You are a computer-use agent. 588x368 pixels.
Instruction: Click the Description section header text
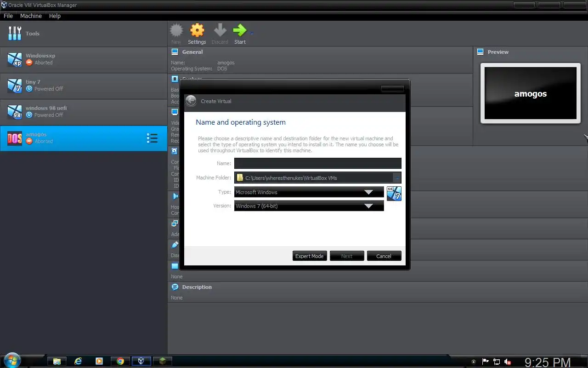click(197, 287)
